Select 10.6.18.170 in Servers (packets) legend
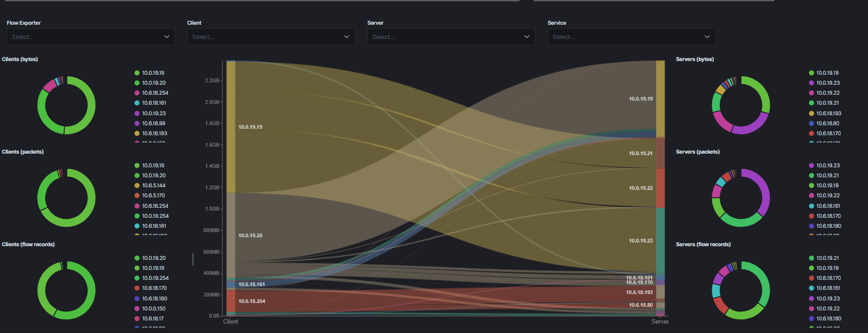 [x=829, y=216]
